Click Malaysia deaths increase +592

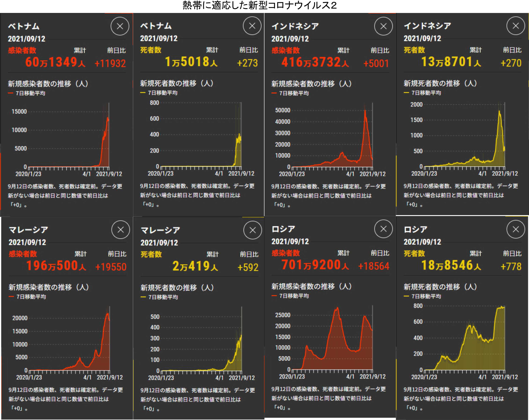(248, 268)
